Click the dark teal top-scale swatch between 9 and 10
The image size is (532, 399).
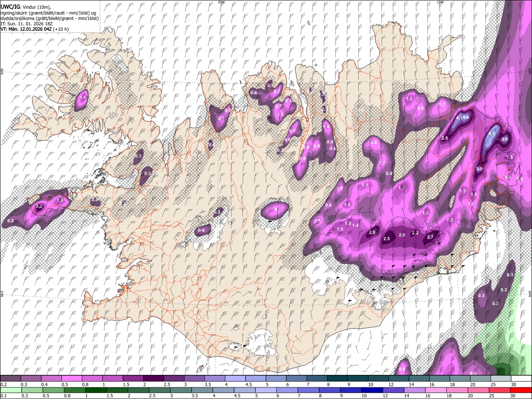[357, 378]
